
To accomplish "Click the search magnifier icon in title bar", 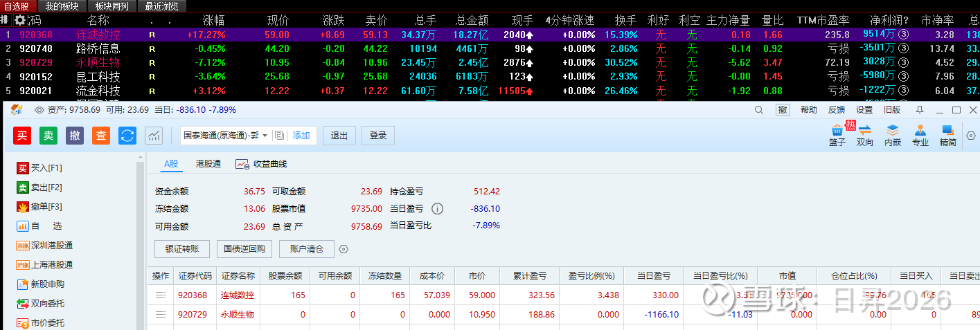I will pyautogui.click(x=759, y=110).
